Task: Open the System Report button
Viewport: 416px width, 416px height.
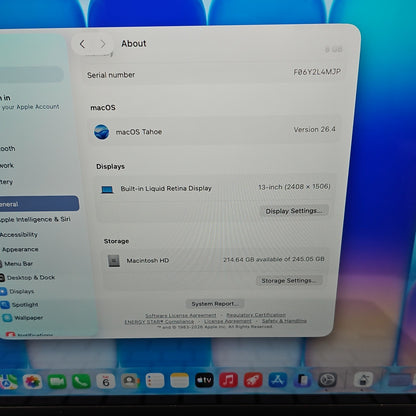Action: 215,304
